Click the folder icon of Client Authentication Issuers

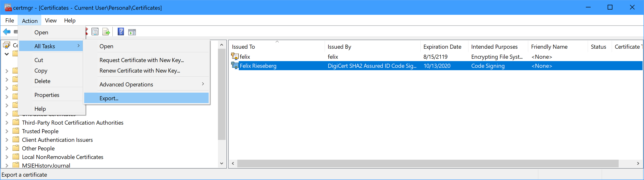point(16,139)
